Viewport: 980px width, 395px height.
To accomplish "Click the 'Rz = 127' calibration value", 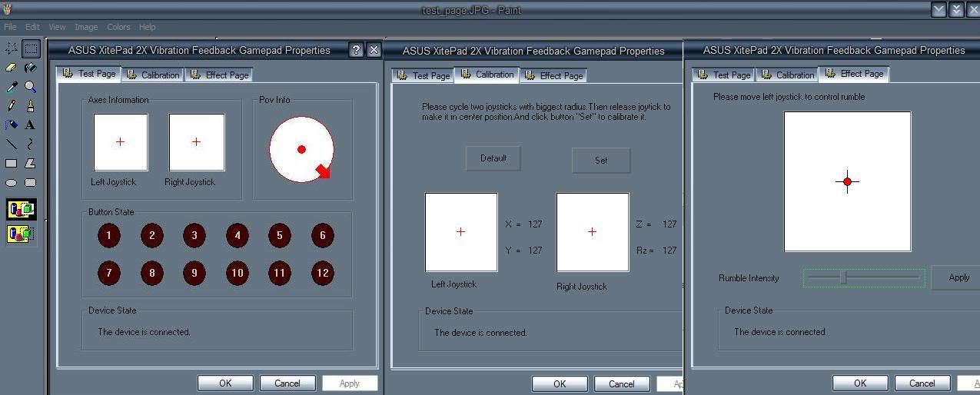I will click(656, 250).
